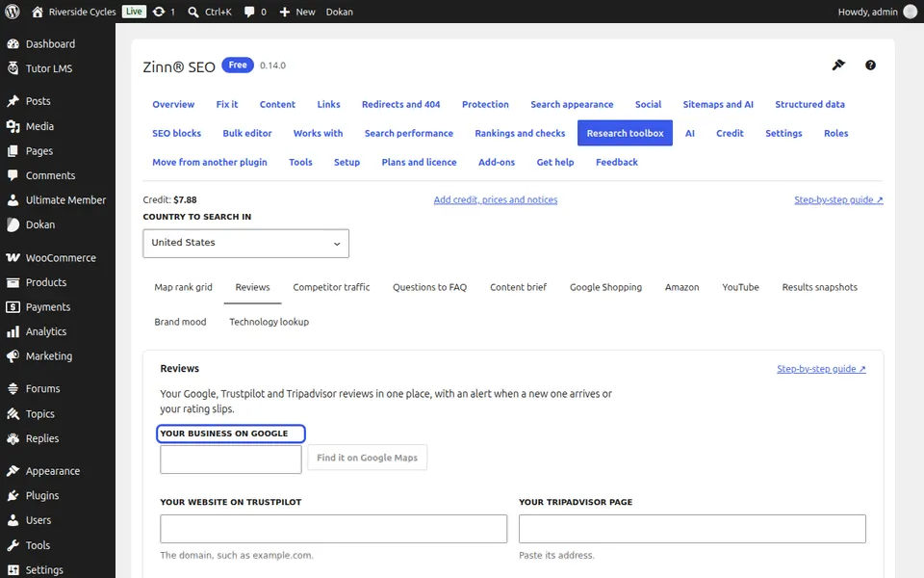The height and width of the screenshot is (578, 924).
Task: Click the Live status badge
Action: click(x=134, y=12)
